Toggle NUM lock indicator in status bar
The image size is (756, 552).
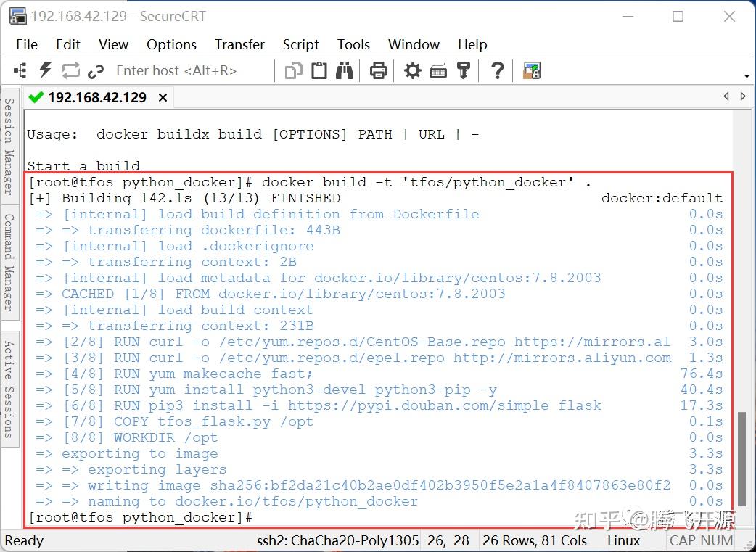click(x=717, y=540)
